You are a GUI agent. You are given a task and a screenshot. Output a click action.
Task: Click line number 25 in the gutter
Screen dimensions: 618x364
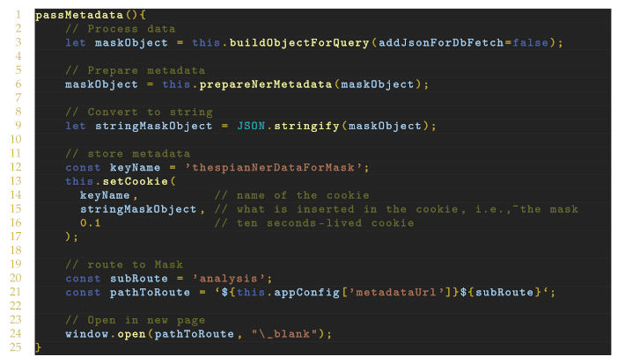tap(17, 347)
